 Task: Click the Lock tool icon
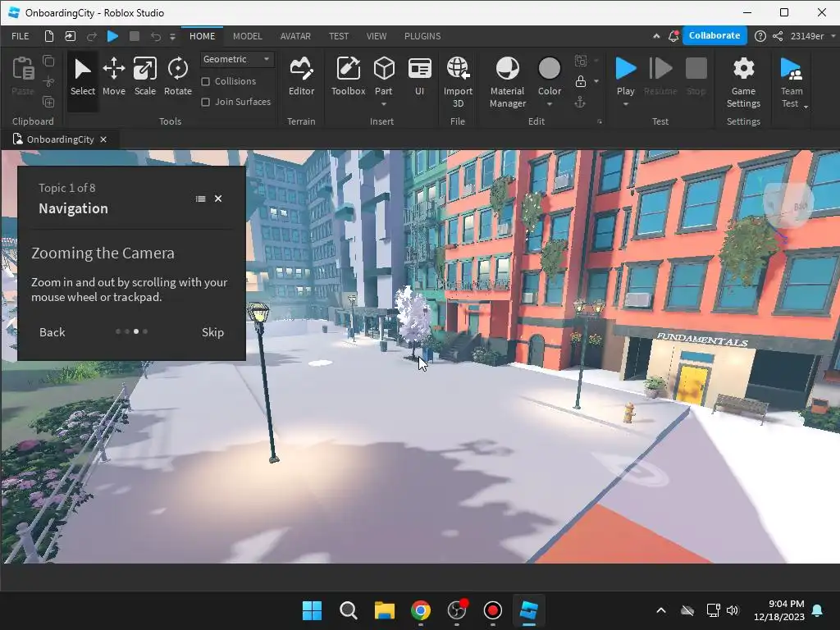coord(580,81)
